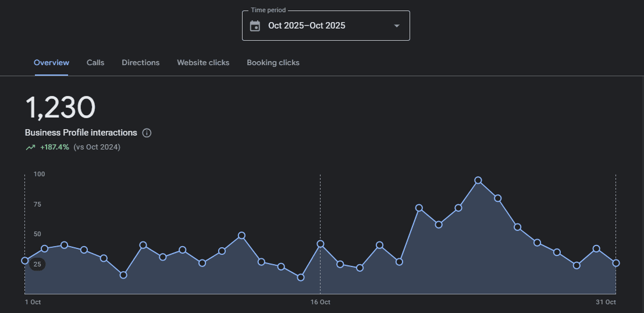
Task: Click the 100 y-axis label
Action: click(x=39, y=174)
